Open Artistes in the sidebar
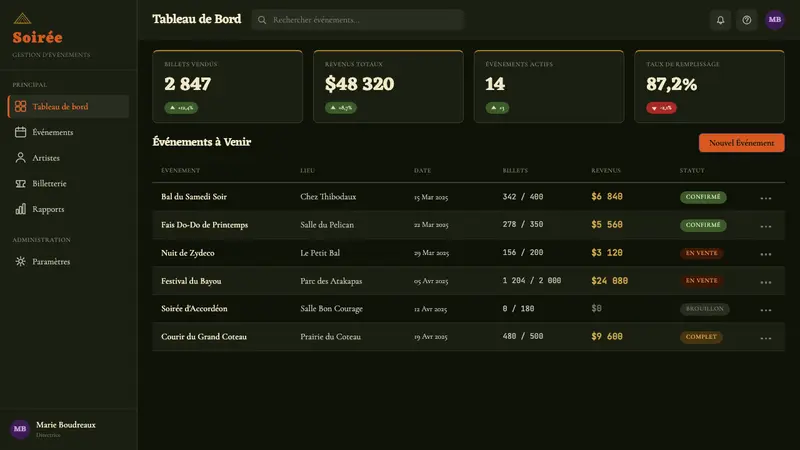The image size is (800, 450). (68, 158)
